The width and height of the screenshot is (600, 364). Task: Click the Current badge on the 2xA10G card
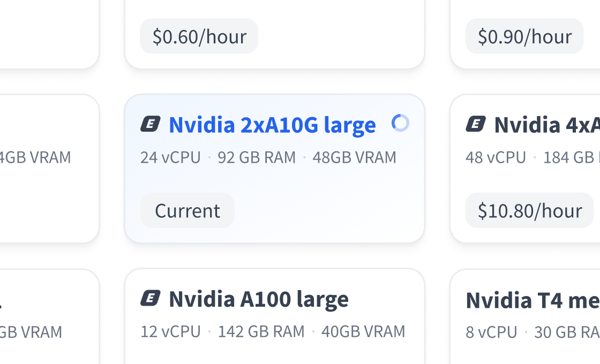187,210
